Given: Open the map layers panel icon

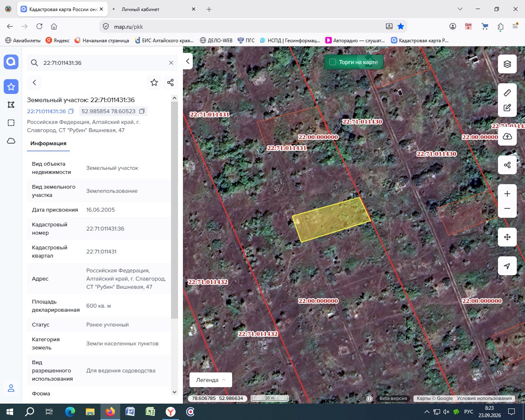Looking at the screenshot, I should click(x=507, y=64).
